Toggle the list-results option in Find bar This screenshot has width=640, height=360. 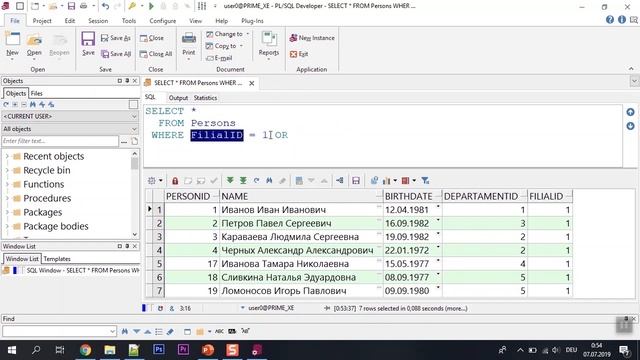159,331
